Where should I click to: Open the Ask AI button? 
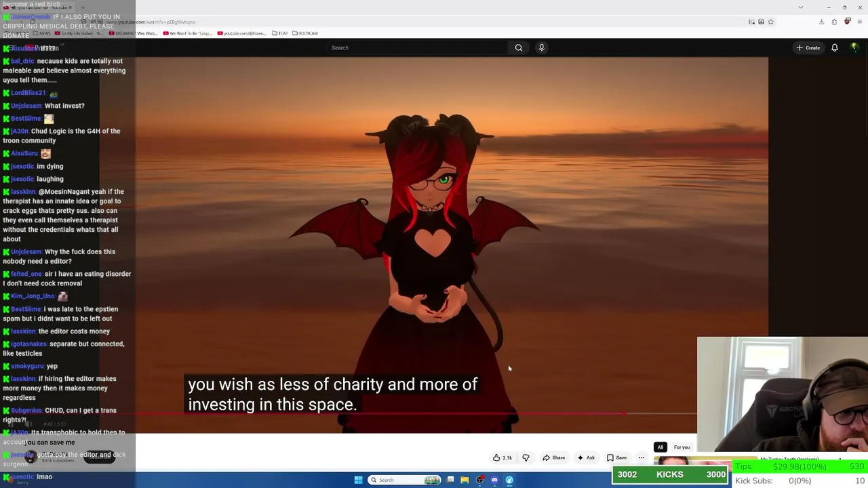(x=586, y=457)
